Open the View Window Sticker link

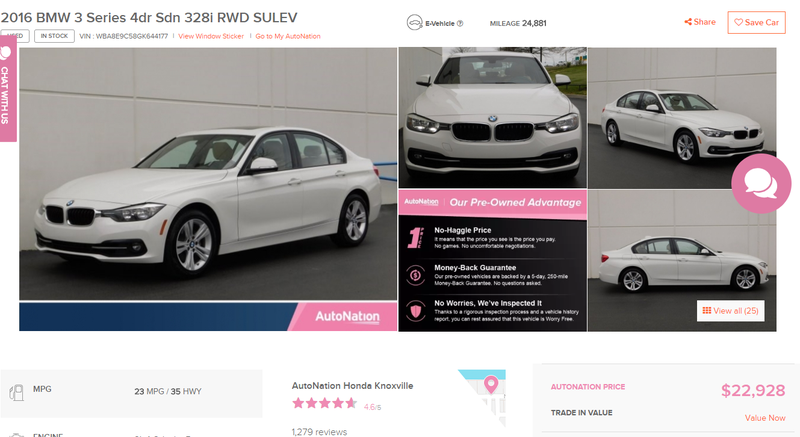(x=211, y=36)
